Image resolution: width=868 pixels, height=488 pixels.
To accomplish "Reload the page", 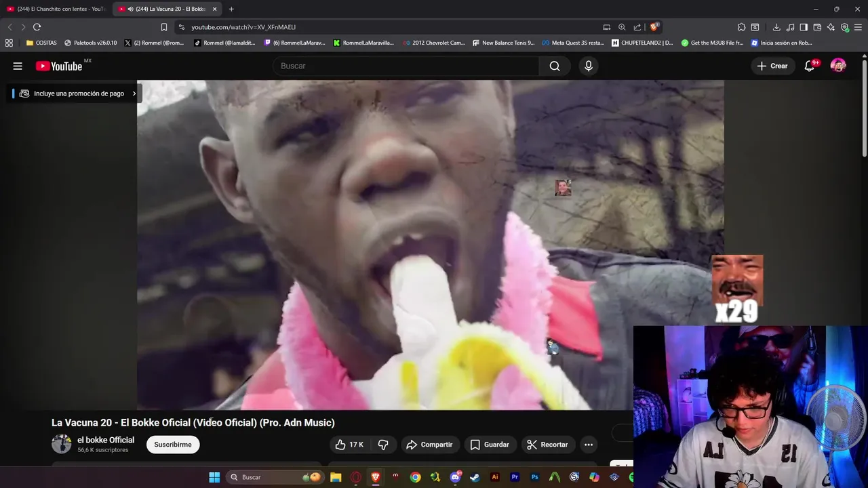I will (37, 27).
